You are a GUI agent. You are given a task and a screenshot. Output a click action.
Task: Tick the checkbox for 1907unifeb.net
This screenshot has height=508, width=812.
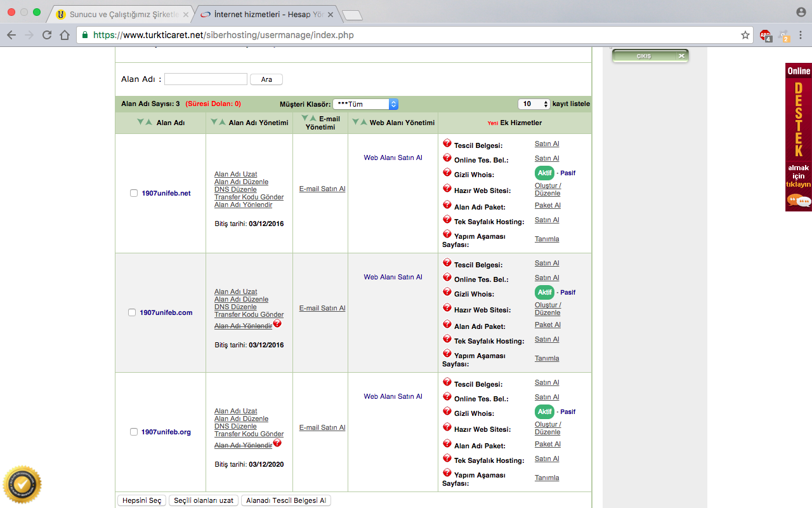[x=134, y=193]
